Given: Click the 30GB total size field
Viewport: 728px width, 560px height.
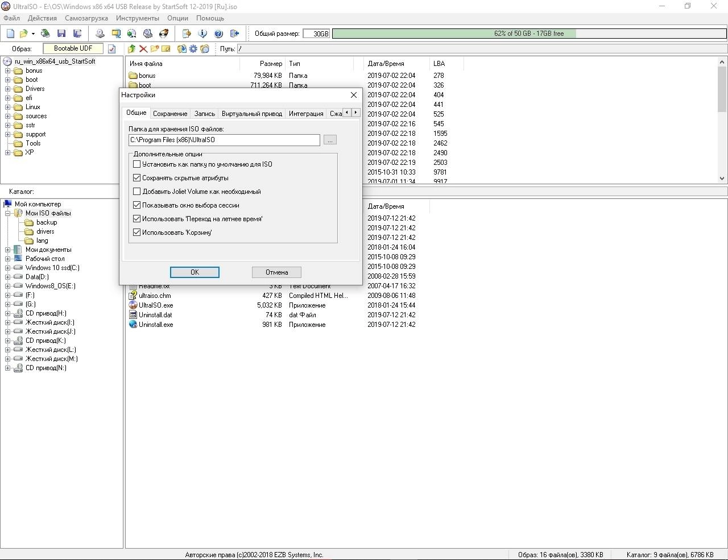Looking at the screenshot, I should coord(316,34).
